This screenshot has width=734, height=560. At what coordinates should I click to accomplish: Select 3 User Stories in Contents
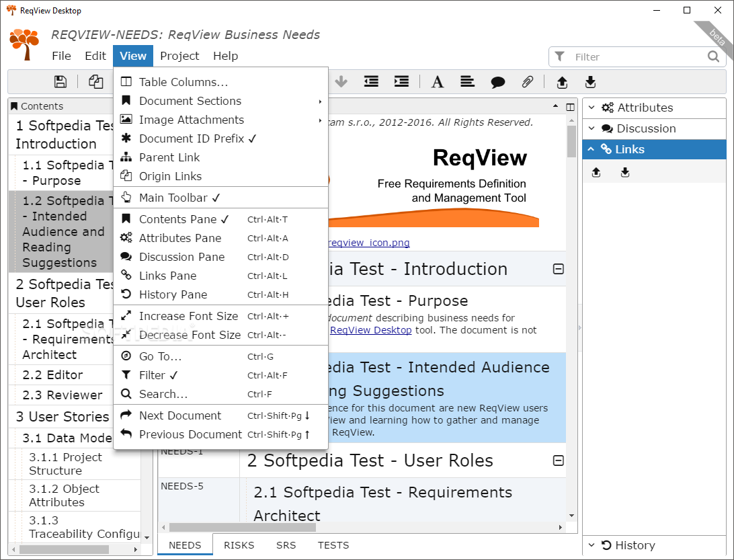point(63,417)
